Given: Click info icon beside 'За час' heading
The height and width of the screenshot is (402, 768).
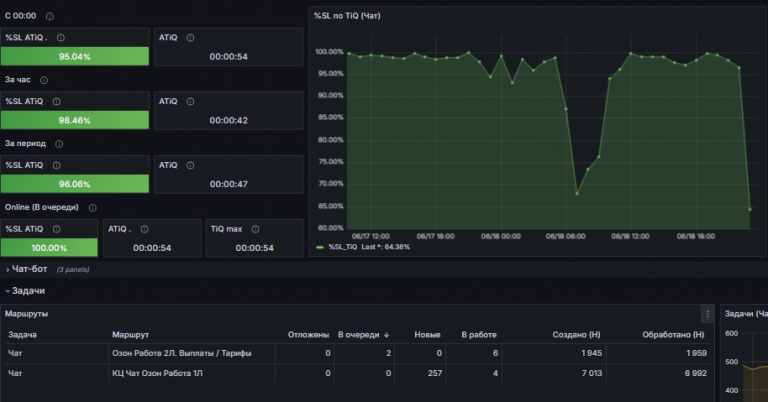Looking at the screenshot, I should (x=44, y=80).
